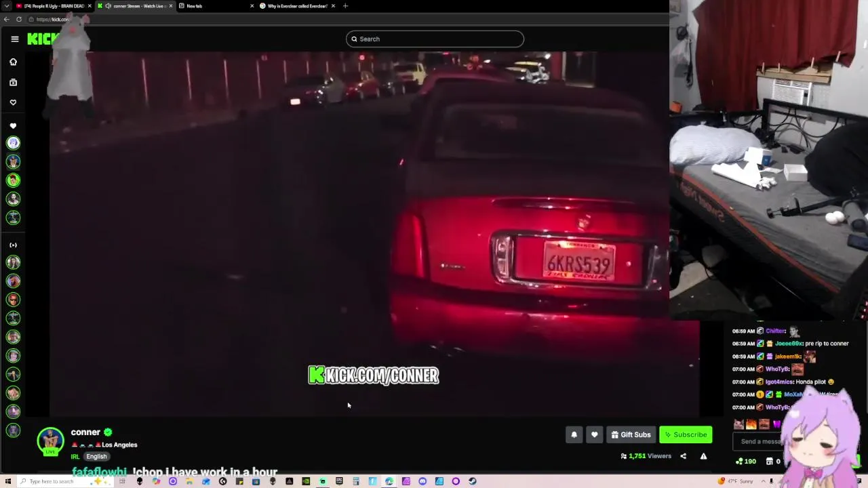868x488 pixels.
Task: Follow conner with the heart button
Action: point(594,434)
